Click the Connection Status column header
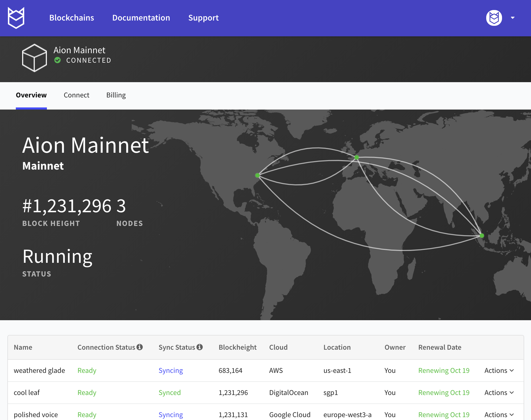Screen dimensions: 531x420 coord(106,347)
